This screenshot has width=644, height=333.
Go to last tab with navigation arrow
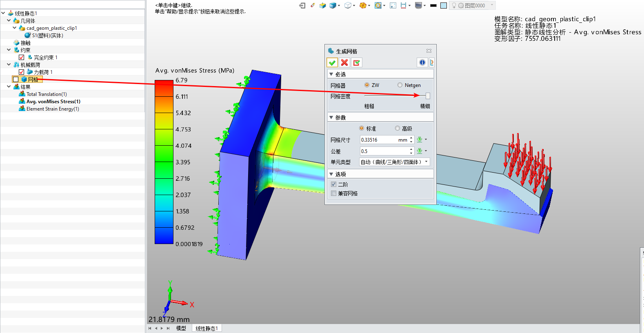click(168, 328)
